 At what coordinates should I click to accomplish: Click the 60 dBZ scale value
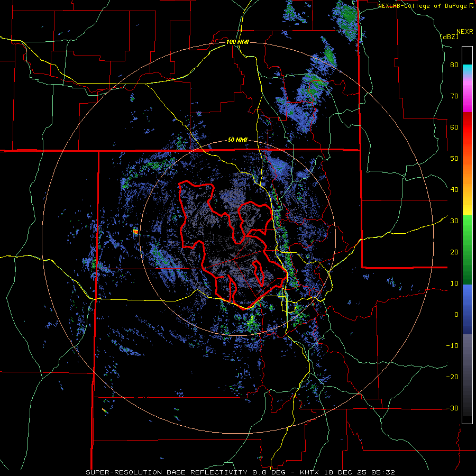pos(454,127)
